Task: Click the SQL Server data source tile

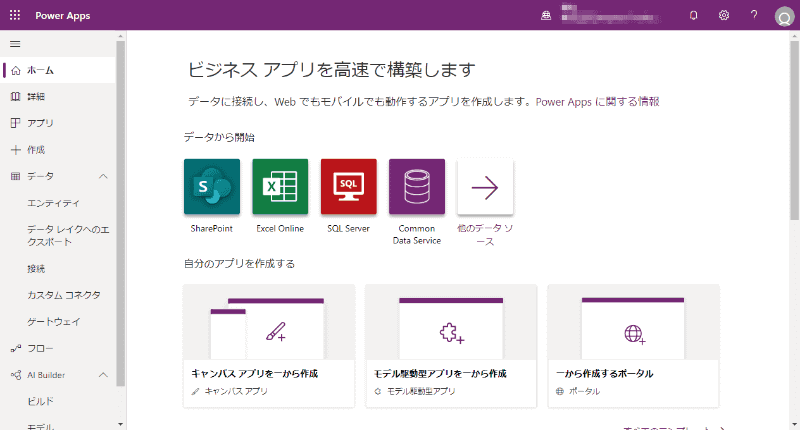Action: tap(348, 187)
